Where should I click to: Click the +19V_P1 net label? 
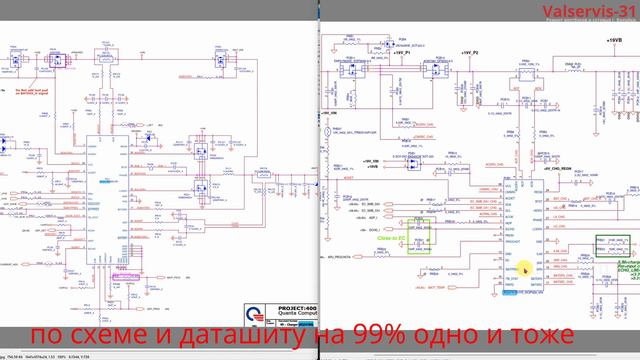(402, 53)
